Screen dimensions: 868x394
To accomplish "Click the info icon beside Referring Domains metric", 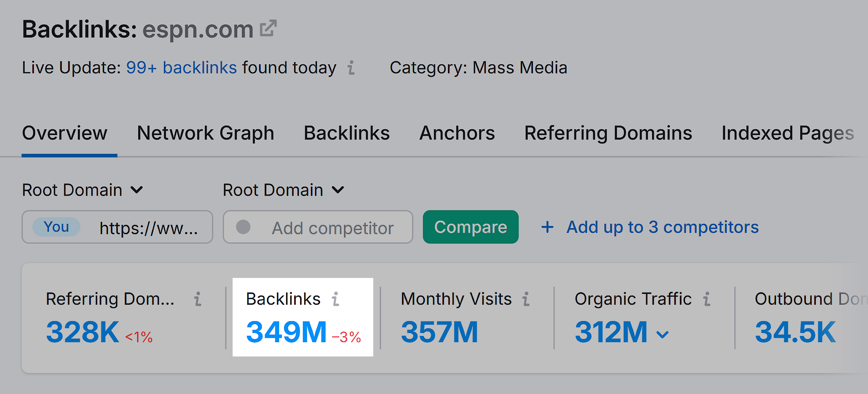I will tap(197, 298).
